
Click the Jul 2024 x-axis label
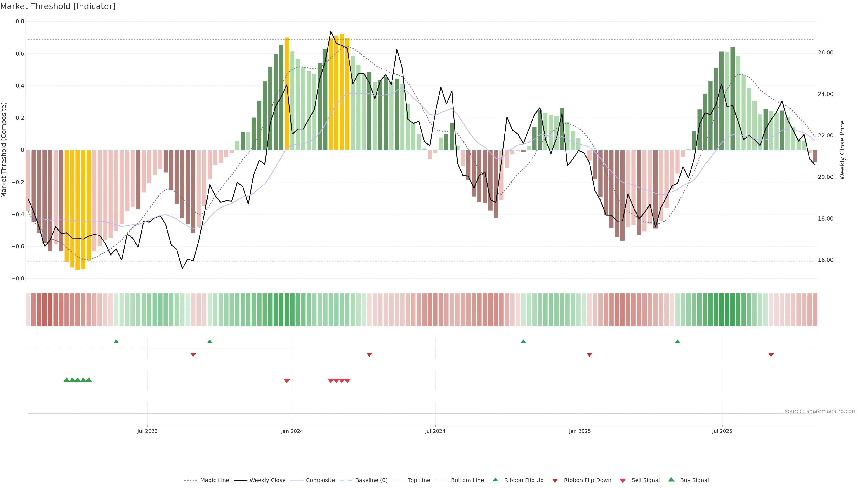click(x=435, y=431)
